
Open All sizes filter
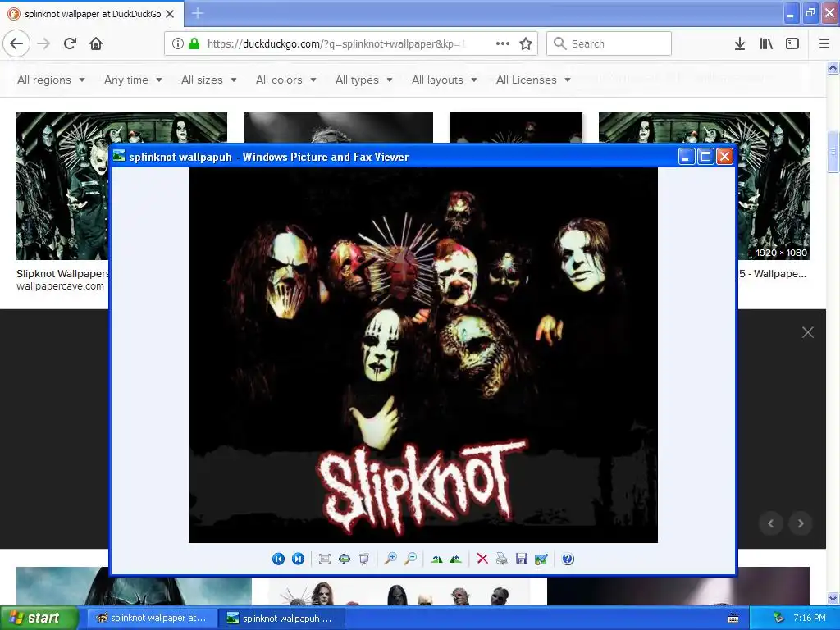coord(209,80)
